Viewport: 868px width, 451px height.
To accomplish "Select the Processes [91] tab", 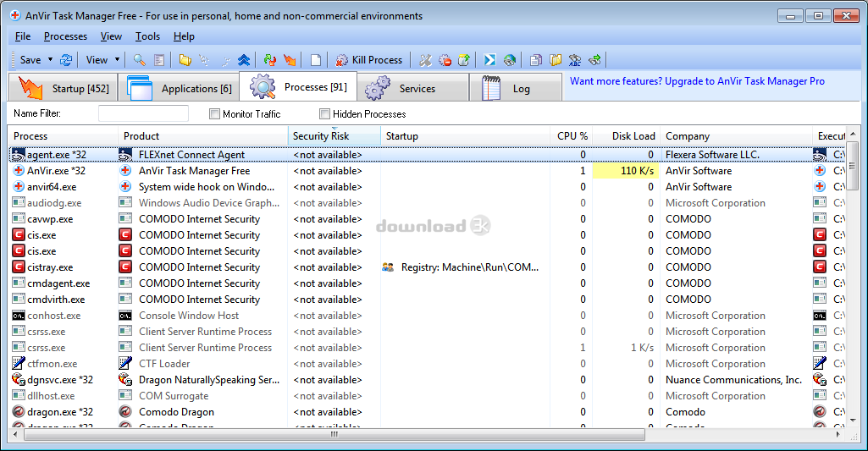I will [x=298, y=86].
